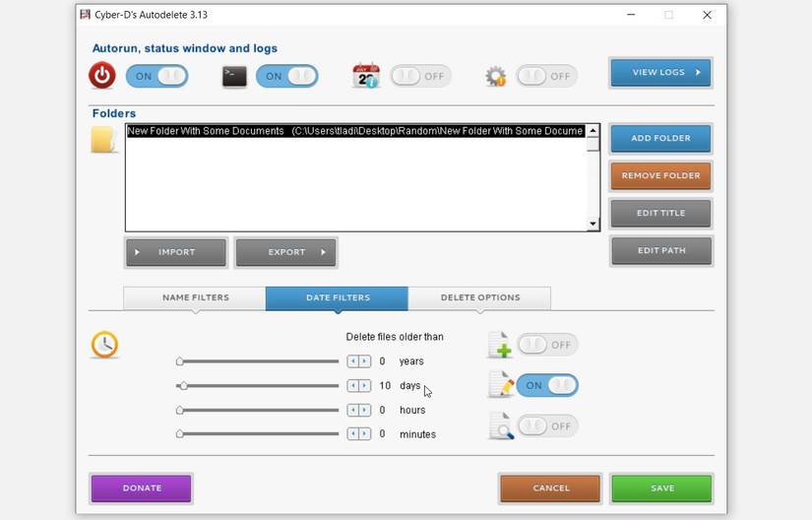Click the green Save button

coord(661,488)
